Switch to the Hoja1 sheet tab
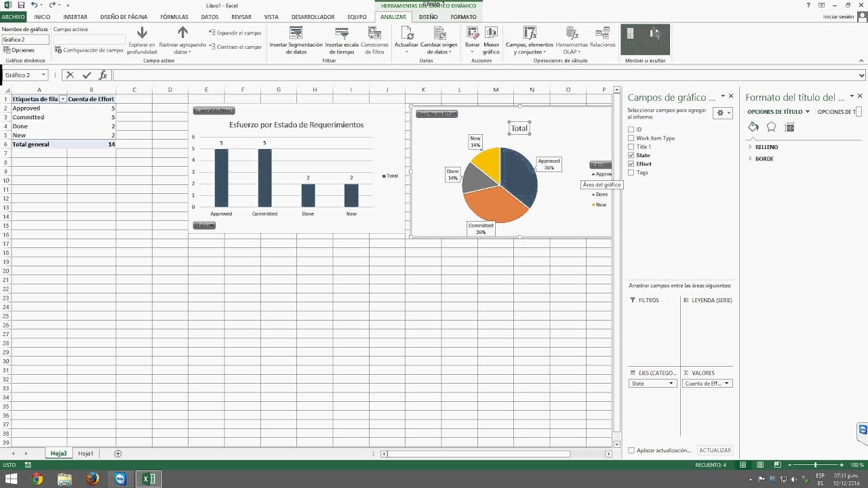 [85, 453]
